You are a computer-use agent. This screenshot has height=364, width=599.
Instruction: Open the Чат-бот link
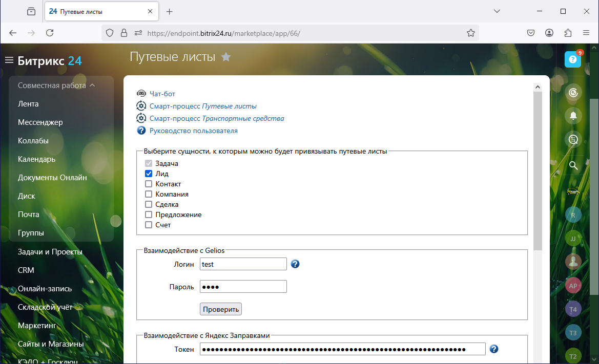pos(162,94)
